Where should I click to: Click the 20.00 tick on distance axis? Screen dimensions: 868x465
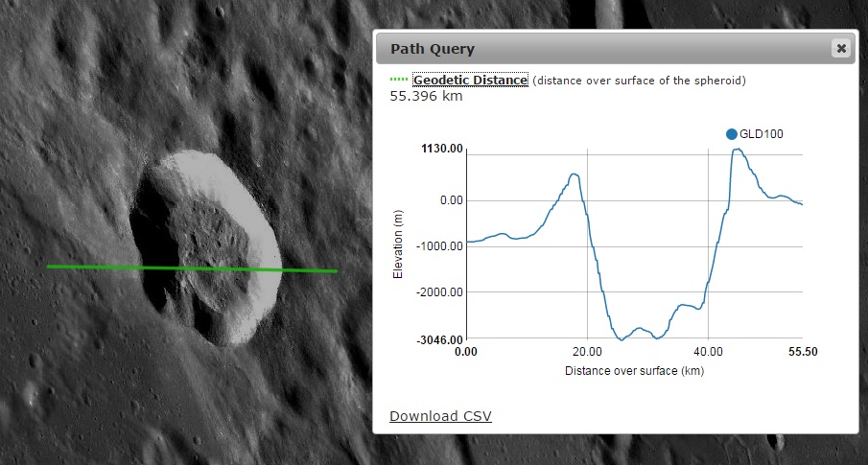point(587,353)
